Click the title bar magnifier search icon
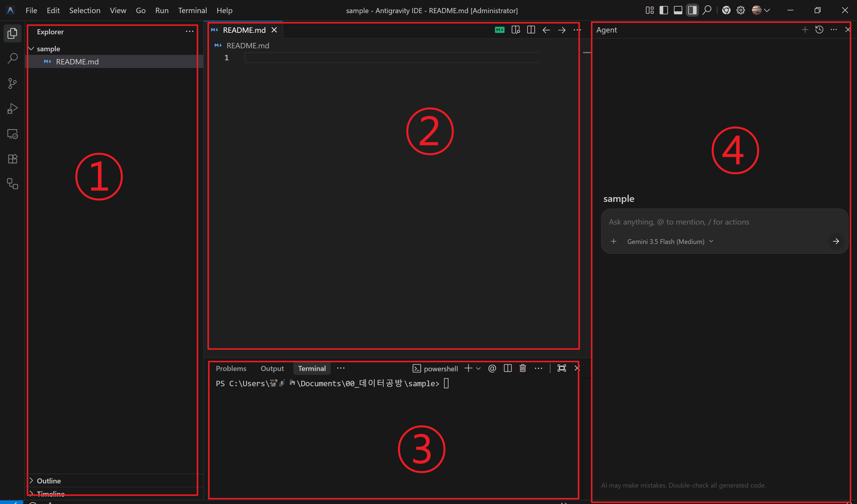Image resolution: width=857 pixels, height=504 pixels. point(707,10)
